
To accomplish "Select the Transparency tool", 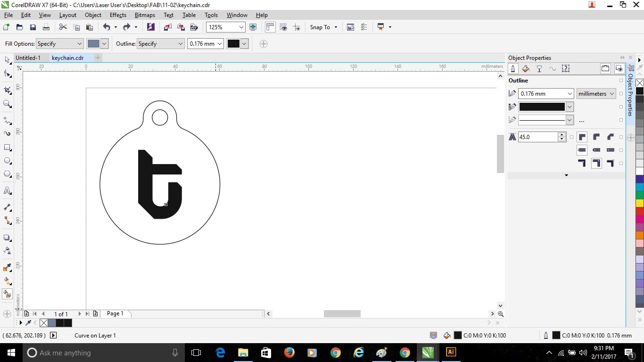I will [x=7, y=250].
